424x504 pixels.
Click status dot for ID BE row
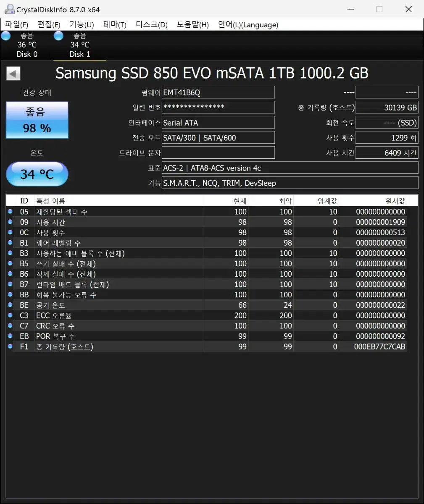(10, 305)
